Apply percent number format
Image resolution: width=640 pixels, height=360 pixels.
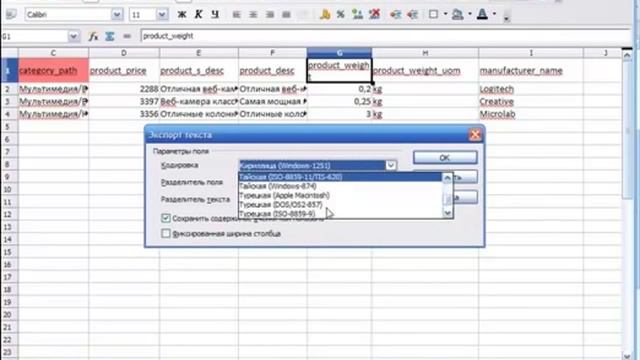pos(340,15)
